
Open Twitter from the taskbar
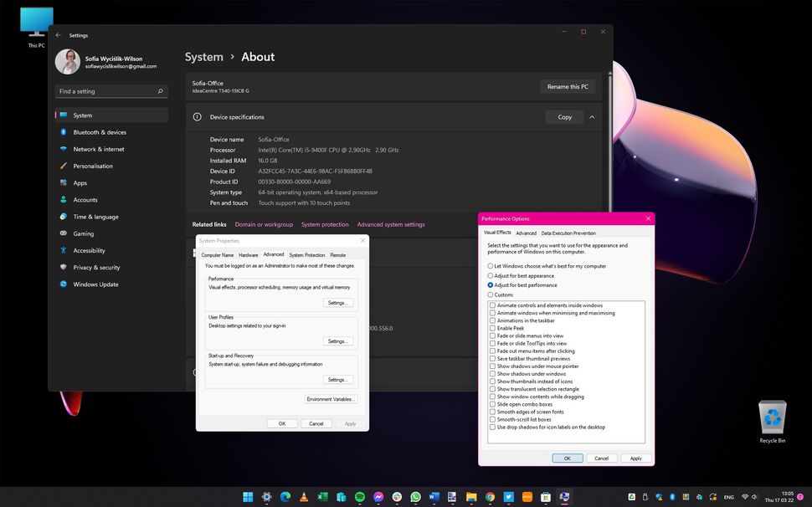point(509,496)
